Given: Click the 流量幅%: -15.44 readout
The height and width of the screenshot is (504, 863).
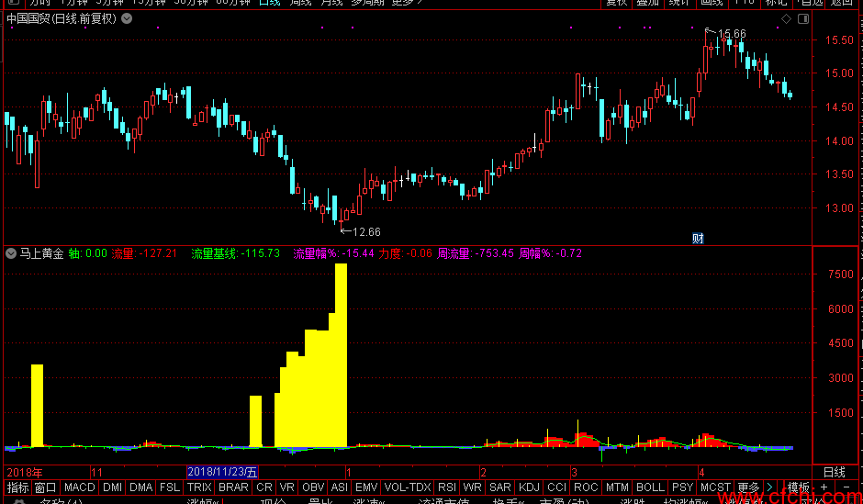Looking at the screenshot, I should 333,253.
